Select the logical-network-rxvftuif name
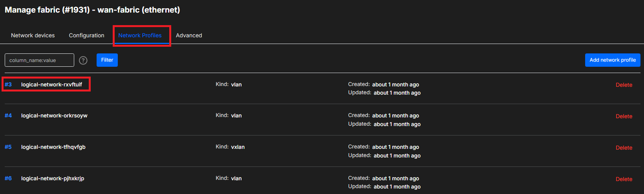The height and width of the screenshot is (194, 644). click(x=51, y=84)
